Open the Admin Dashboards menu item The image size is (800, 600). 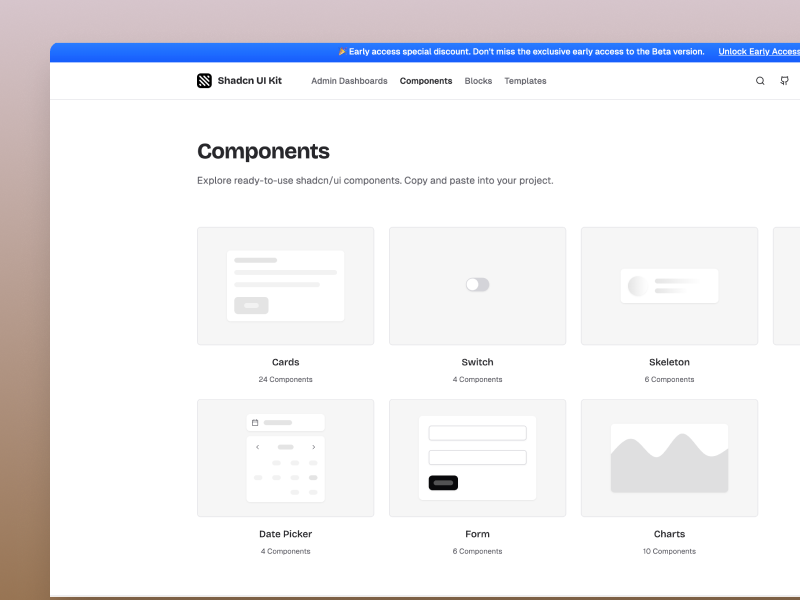coord(349,81)
